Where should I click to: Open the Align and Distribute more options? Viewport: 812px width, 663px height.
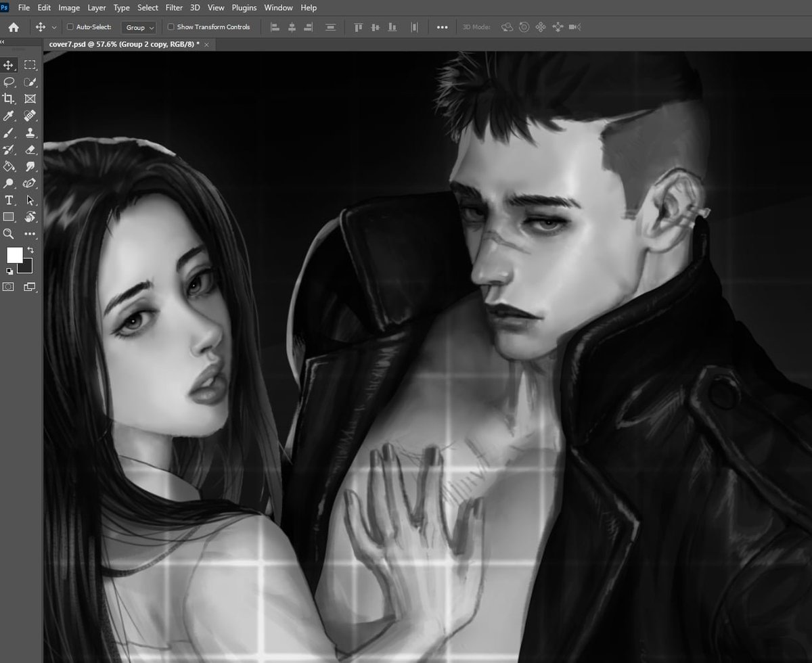(x=442, y=28)
